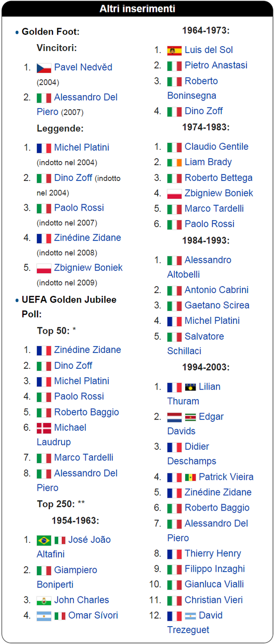Open the Claudio Gentile link

pos(216,146)
